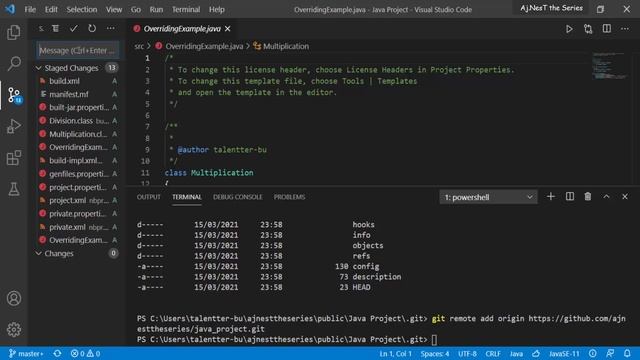Image resolution: width=640 pixels, height=360 pixels.
Task: Split the editor to the right
Action: pyautogui.click(x=607, y=29)
